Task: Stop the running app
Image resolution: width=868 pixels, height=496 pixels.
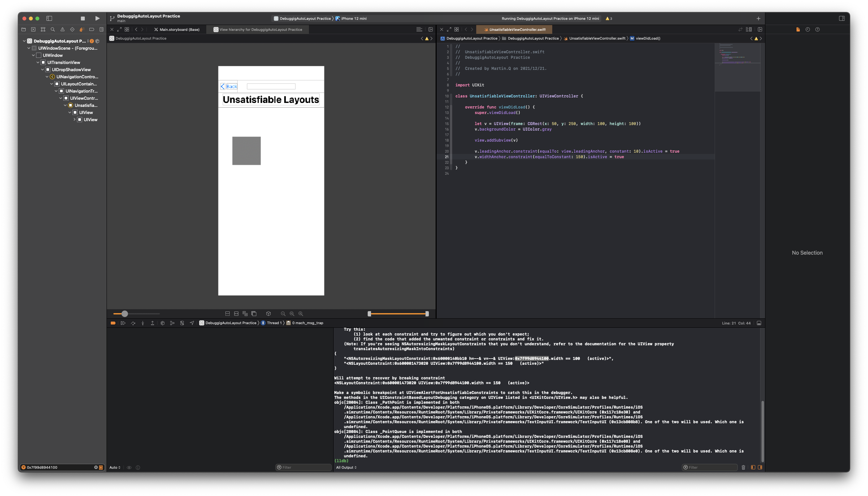Action: pos(83,19)
